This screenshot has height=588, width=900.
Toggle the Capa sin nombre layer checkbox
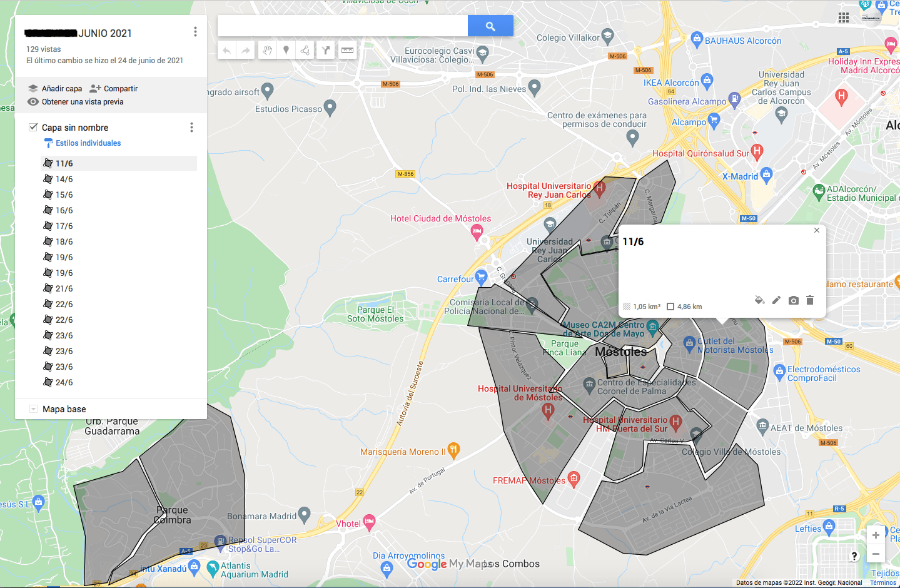[33, 127]
